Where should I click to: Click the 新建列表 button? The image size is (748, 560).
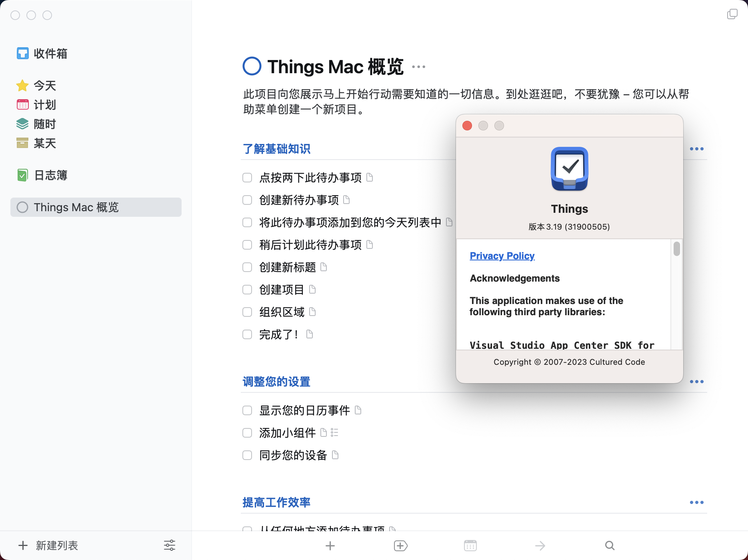click(48, 546)
